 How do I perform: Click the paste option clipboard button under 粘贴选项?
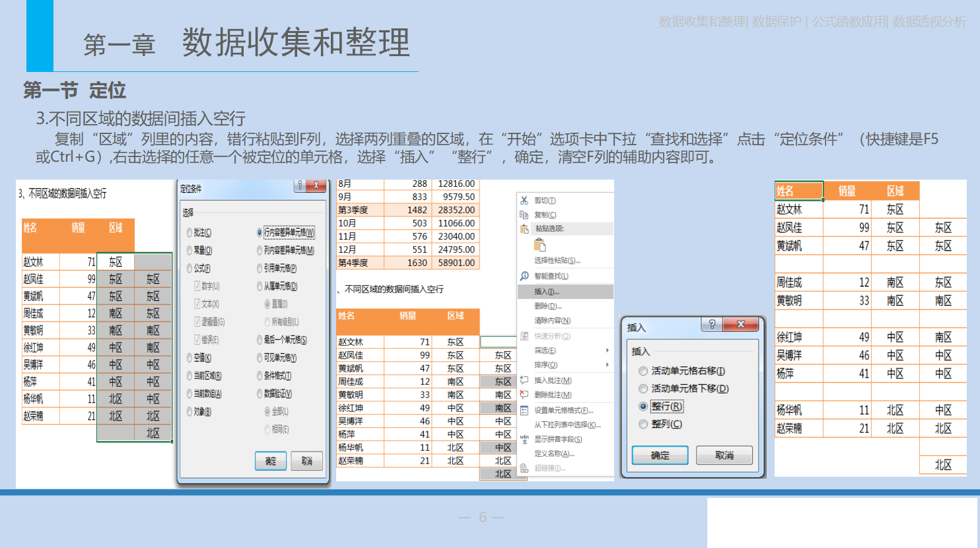pyautogui.click(x=540, y=245)
